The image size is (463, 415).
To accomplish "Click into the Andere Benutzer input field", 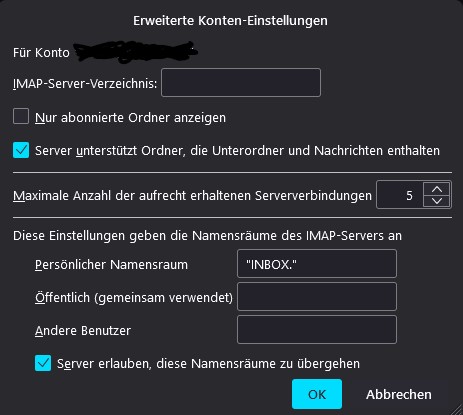I will point(317,329).
